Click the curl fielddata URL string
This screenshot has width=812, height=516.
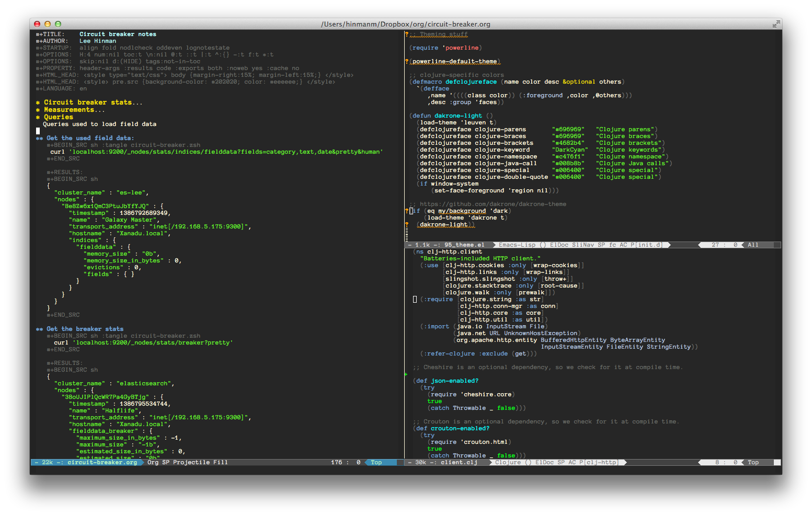(x=226, y=152)
